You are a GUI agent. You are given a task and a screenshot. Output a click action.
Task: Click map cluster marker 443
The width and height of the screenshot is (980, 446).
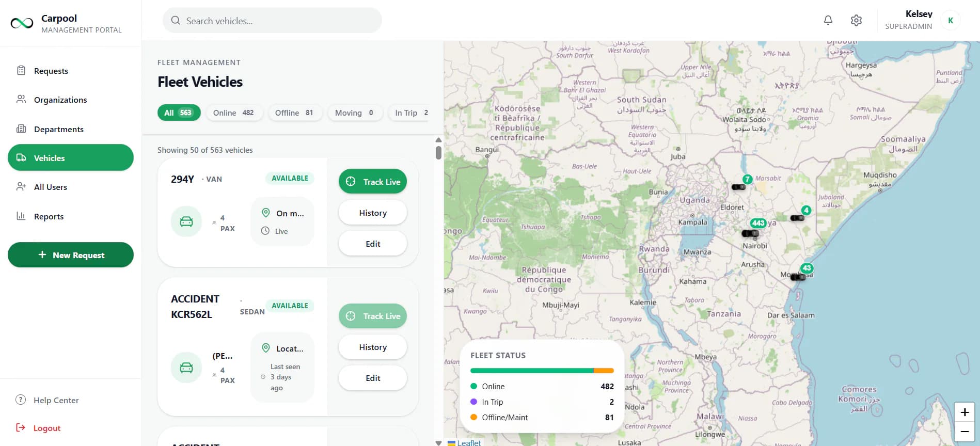pos(758,223)
